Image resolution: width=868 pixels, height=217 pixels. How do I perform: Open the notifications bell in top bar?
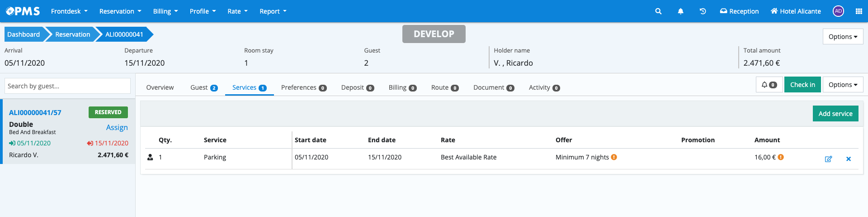tap(680, 11)
